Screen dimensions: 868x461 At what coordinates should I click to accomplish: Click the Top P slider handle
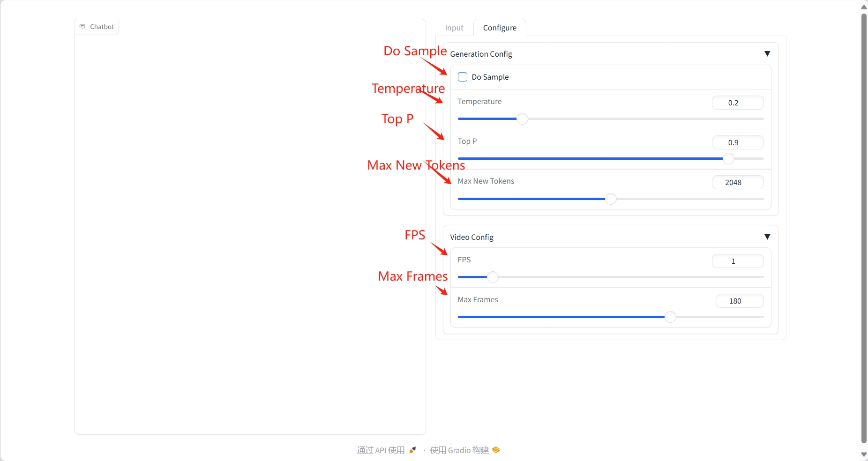click(728, 159)
